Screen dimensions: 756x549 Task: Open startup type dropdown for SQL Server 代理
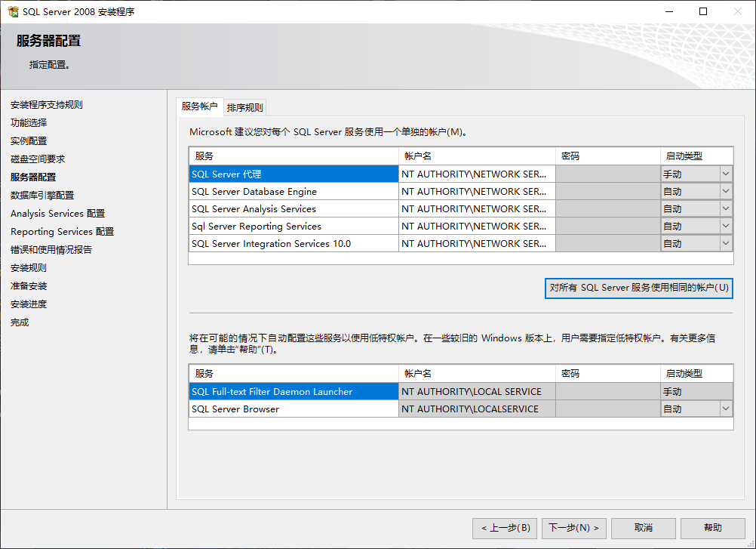(x=726, y=174)
